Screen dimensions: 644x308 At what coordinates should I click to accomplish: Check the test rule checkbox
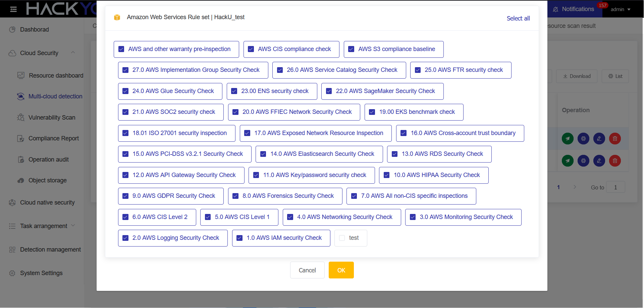tap(342, 238)
